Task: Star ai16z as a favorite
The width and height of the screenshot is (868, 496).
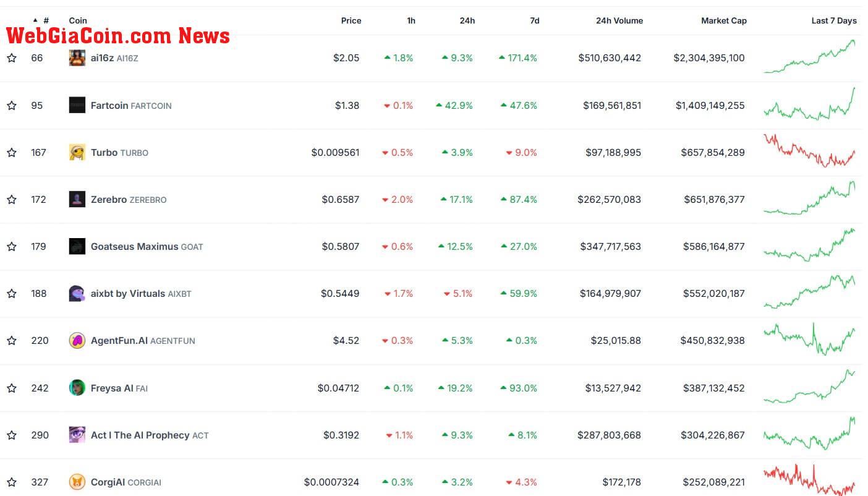Action: pos(12,58)
